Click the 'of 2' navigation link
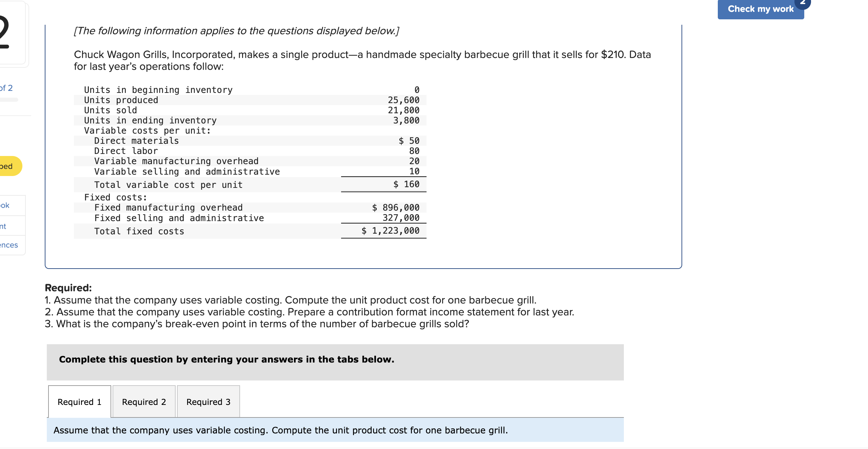The width and height of the screenshot is (868, 449). (7, 87)
